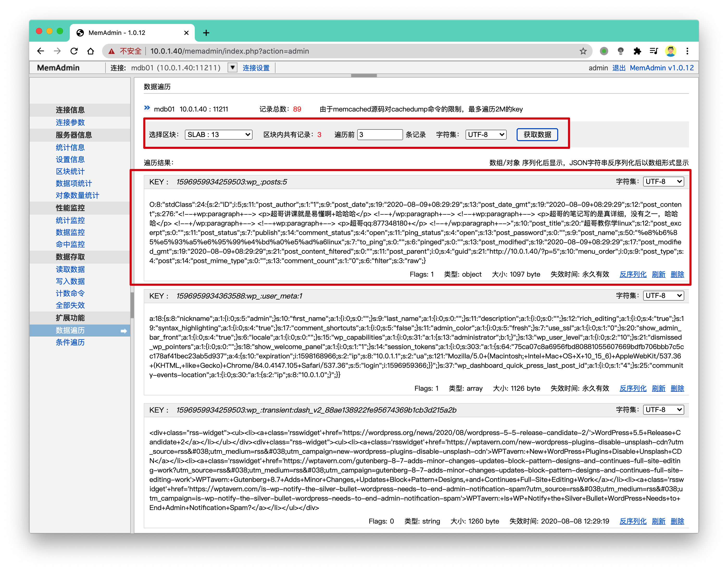The width and height of the screenshot is (728, 572).
Task: Click the 获取数据 button
Action: (537, 135)
